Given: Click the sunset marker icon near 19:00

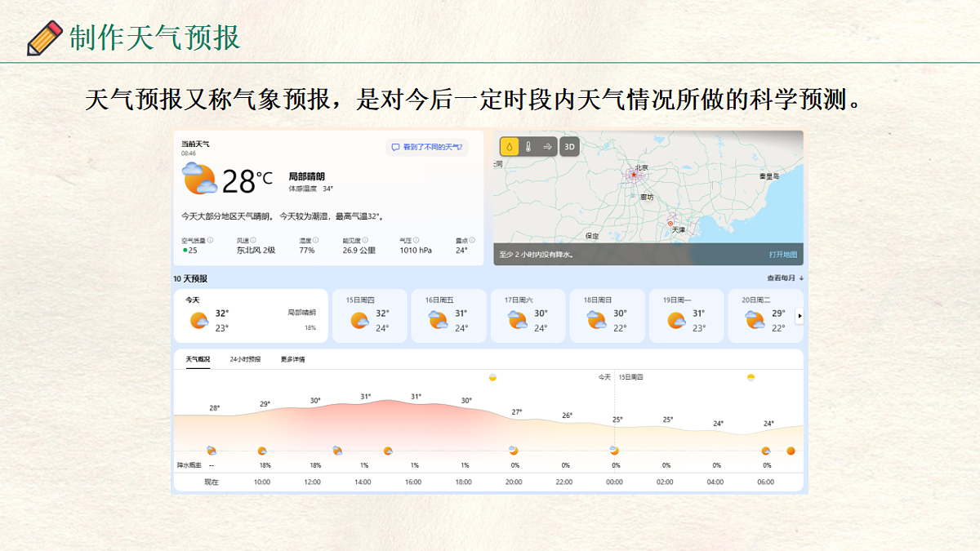Looking at the screenshot, I should tap(492, 377).
